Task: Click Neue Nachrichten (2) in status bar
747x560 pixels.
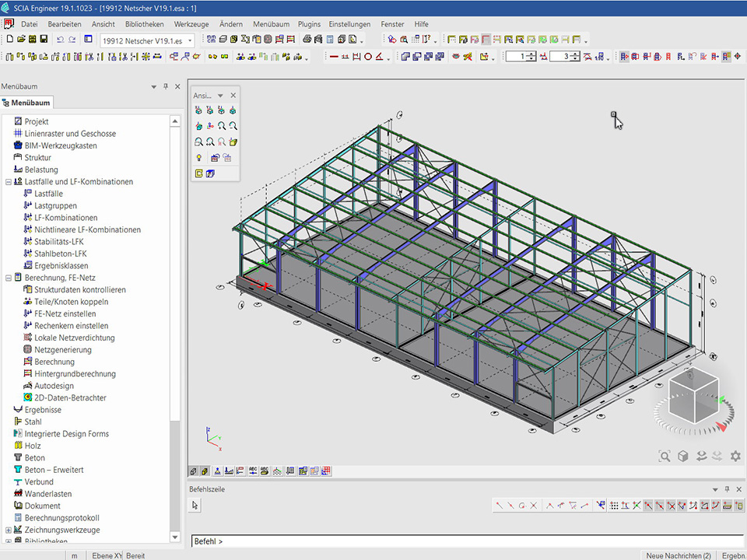Action: [679, 555]
